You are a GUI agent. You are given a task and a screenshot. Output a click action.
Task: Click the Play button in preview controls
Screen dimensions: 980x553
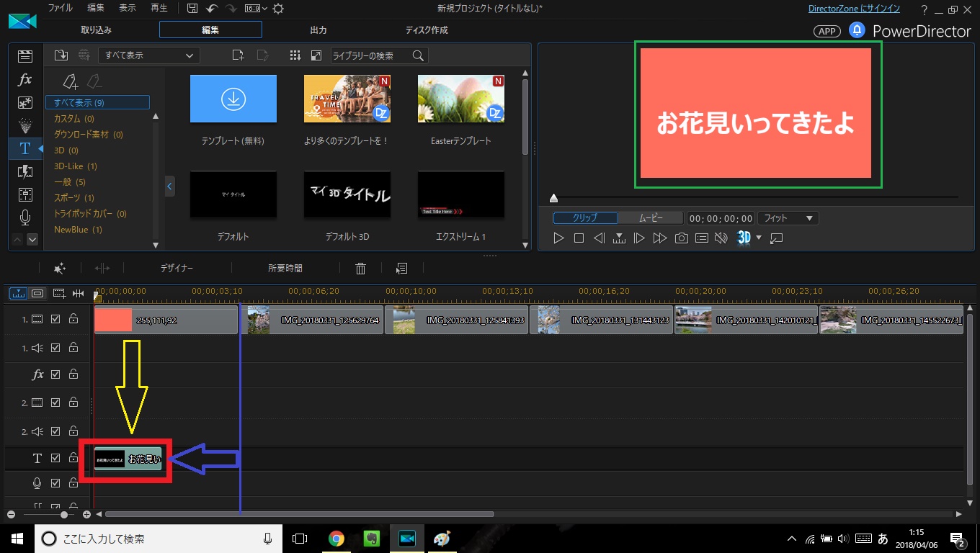(x=558, y=238)
